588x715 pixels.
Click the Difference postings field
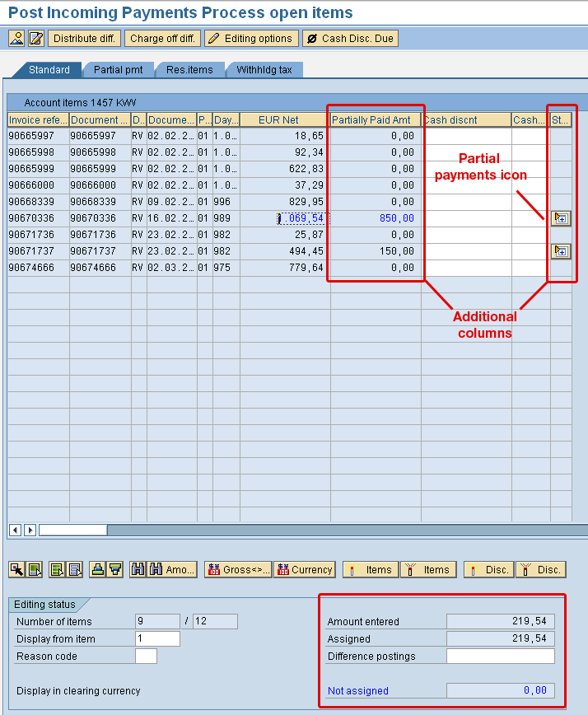coord(500,657)
